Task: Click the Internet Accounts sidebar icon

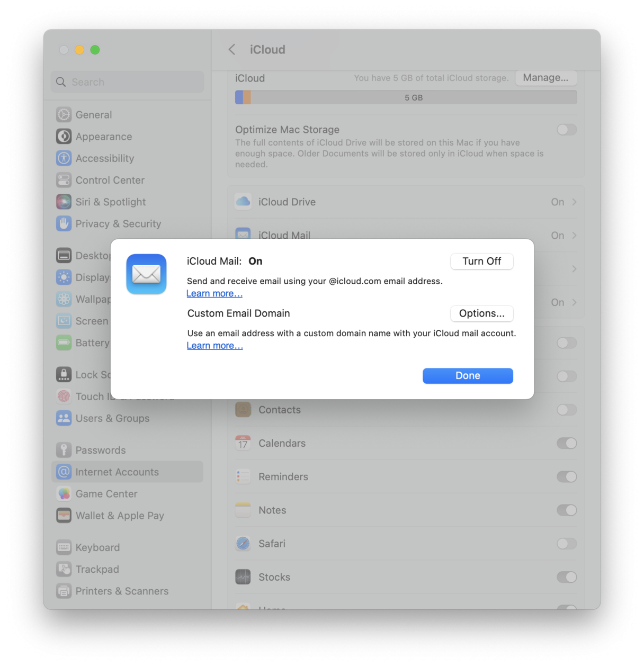Action: [x=64, y=472]
